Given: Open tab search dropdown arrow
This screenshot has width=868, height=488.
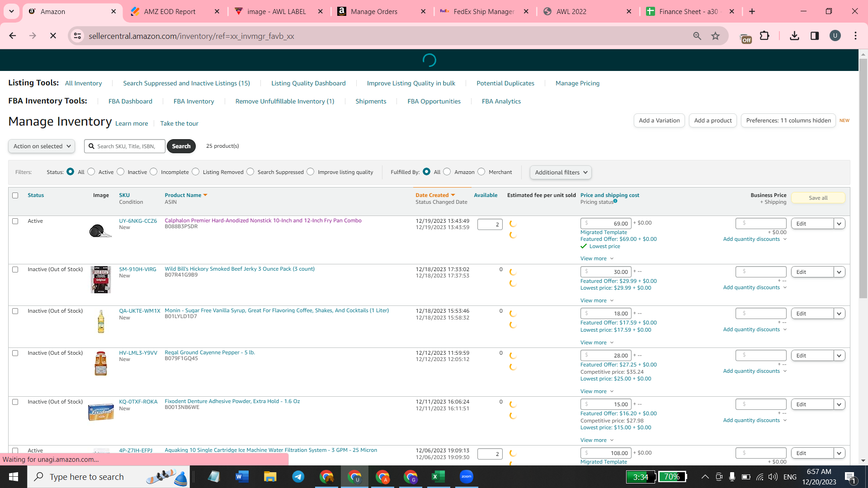Looking at the screenshot, I should pyautogui.click(x=11, y=11).
